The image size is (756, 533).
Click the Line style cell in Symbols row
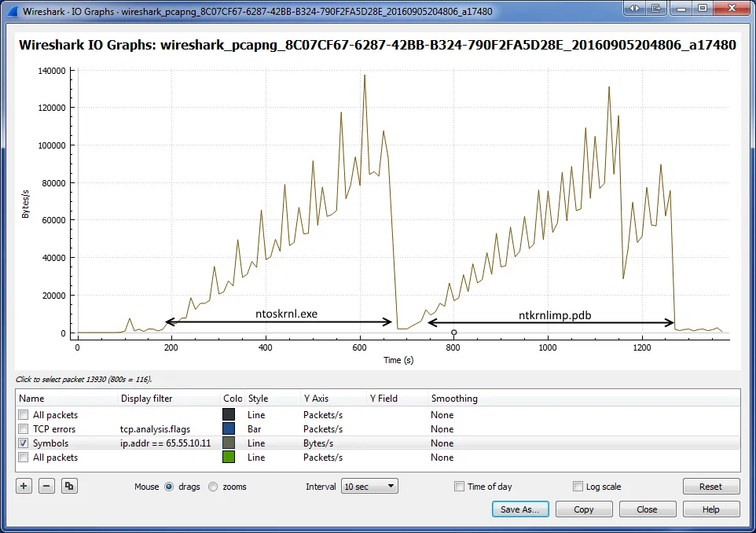[x=256, y=443]
